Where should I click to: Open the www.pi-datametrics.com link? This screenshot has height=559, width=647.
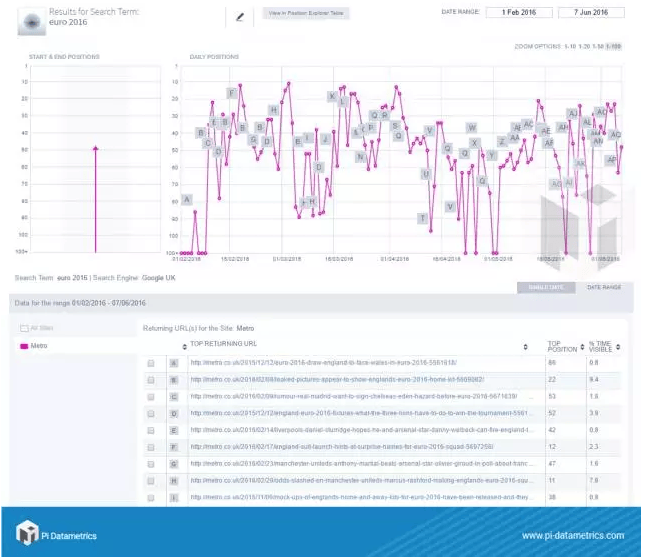572,535
